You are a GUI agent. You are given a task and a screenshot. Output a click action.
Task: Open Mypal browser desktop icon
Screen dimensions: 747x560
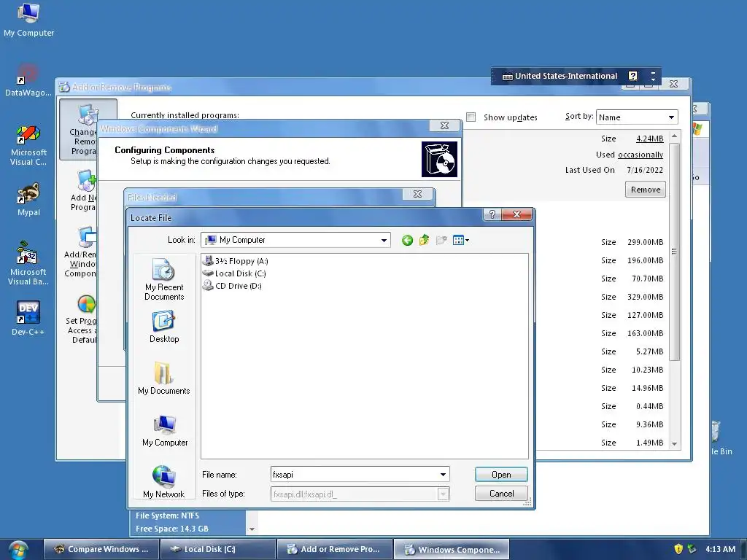click(28, 200)
